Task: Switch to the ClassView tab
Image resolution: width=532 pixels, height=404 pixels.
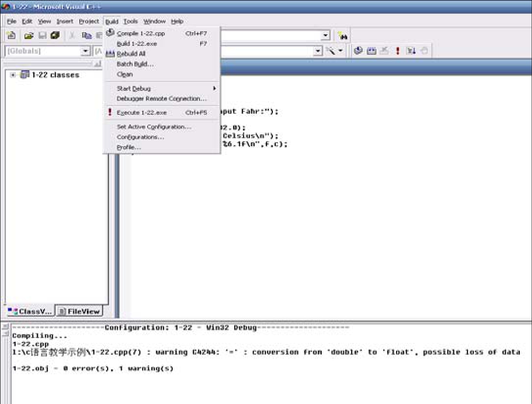Action: click(x=30, y=311)
